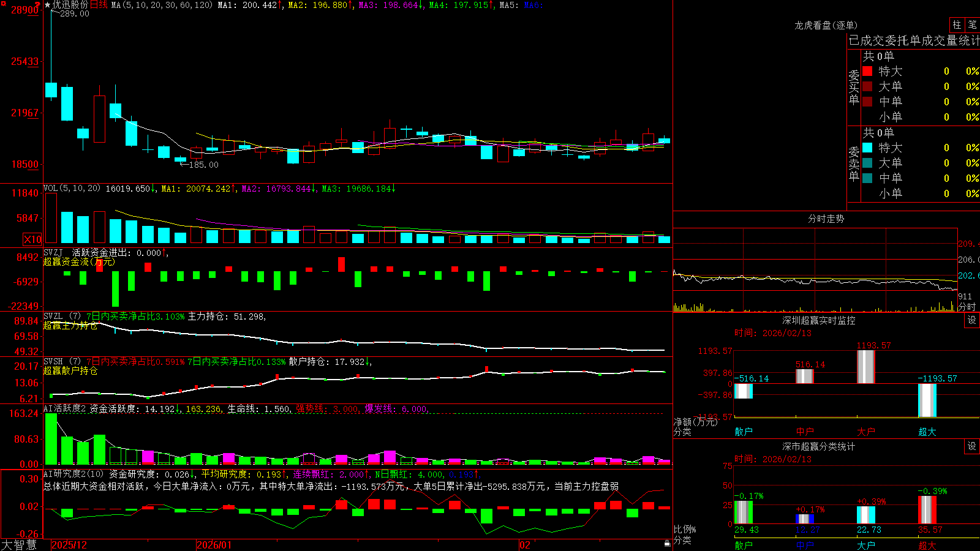Click the 超大 ratio bar at 35.57
Viewport: 980px width, 551px height.
point(927,510)
